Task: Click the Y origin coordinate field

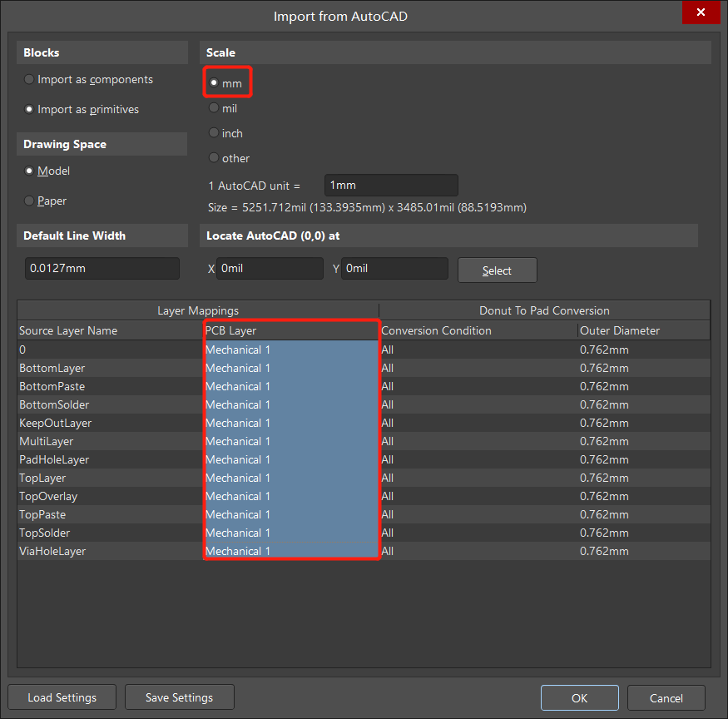Action: coord(394,268)
